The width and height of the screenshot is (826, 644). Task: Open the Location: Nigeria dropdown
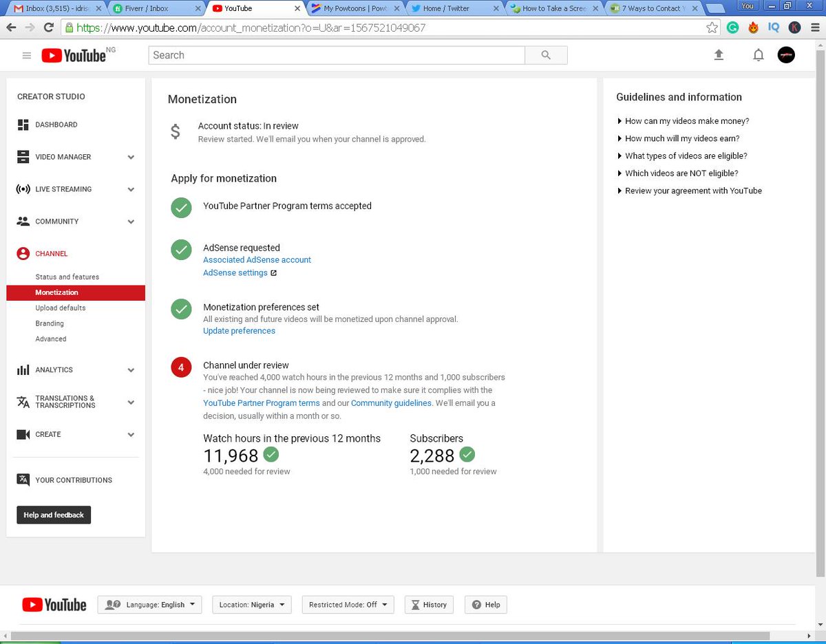click(x=252, y=605)
